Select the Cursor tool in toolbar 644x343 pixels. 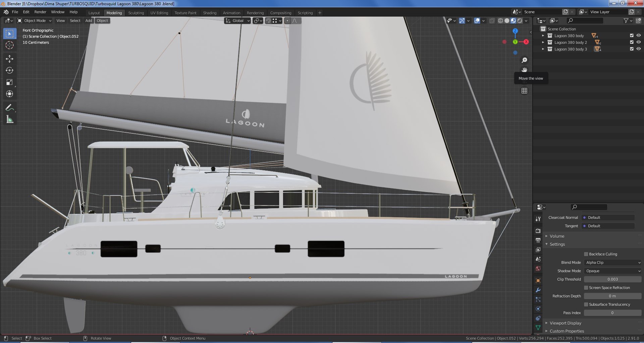[9, 45]
